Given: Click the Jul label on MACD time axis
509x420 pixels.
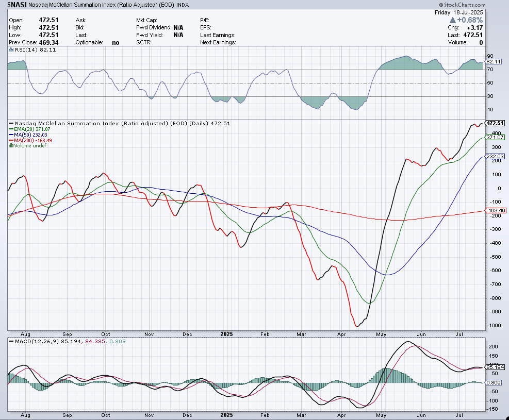Looking at the screenshot, I should (x=459, y=415).
